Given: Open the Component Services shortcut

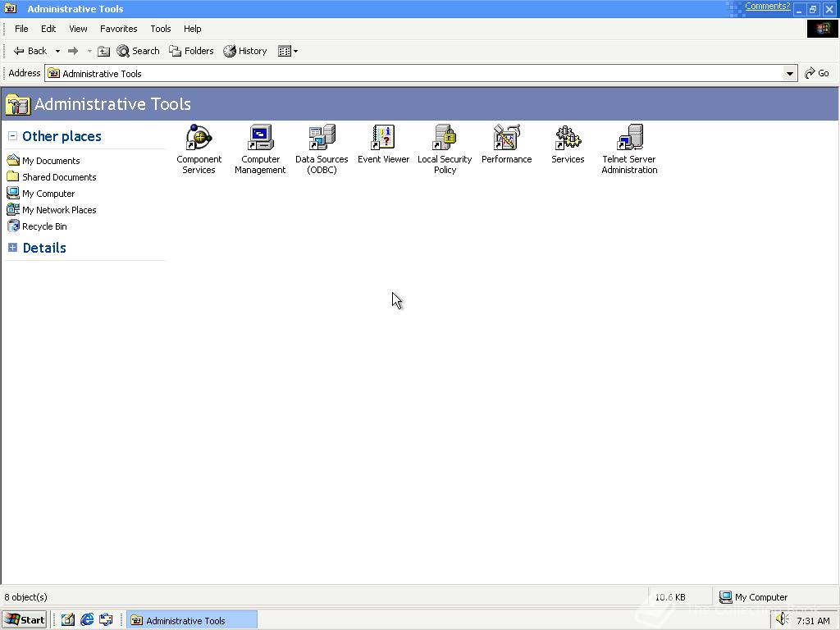Looking at the screenshot, I should click(x=199, y=149).
